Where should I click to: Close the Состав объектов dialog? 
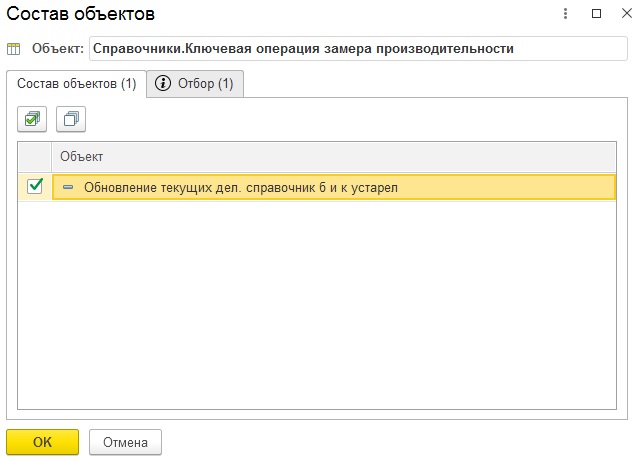(x=624, y=14)
